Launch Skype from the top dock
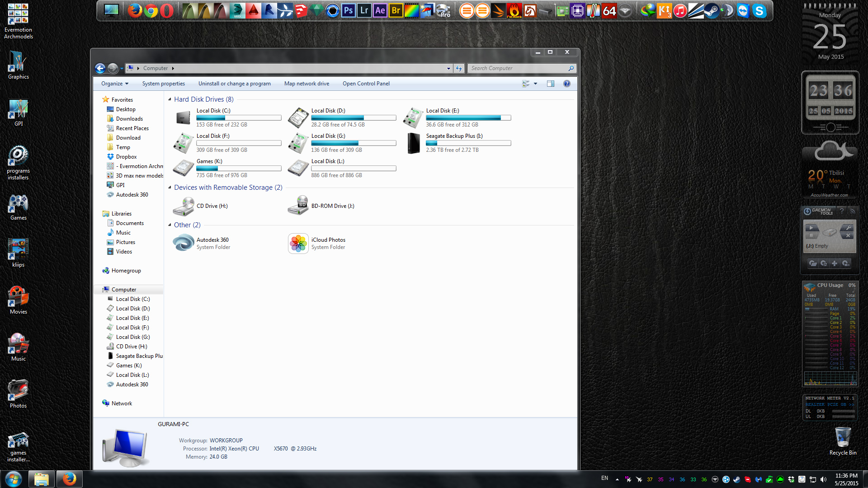The image size is (868, 488). click(763, 10)
